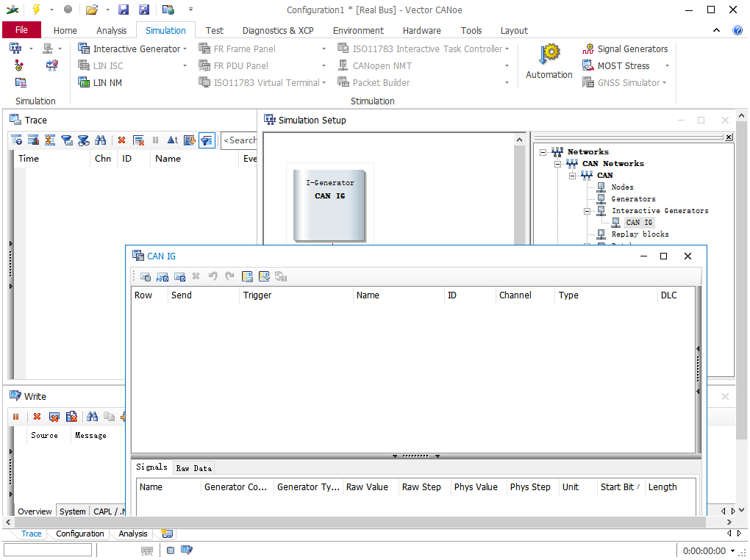Image resolution: width=750 pixels, height=560 pixels.
Task: Click the statistics bar chart icon in Trace toolbar
Action: click(34, 140)
